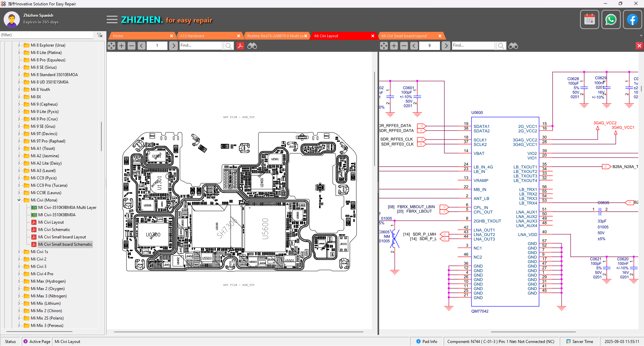
Task: Collapse the Mi Civi (Mona) folder
Action: click(x=19, y=200)
